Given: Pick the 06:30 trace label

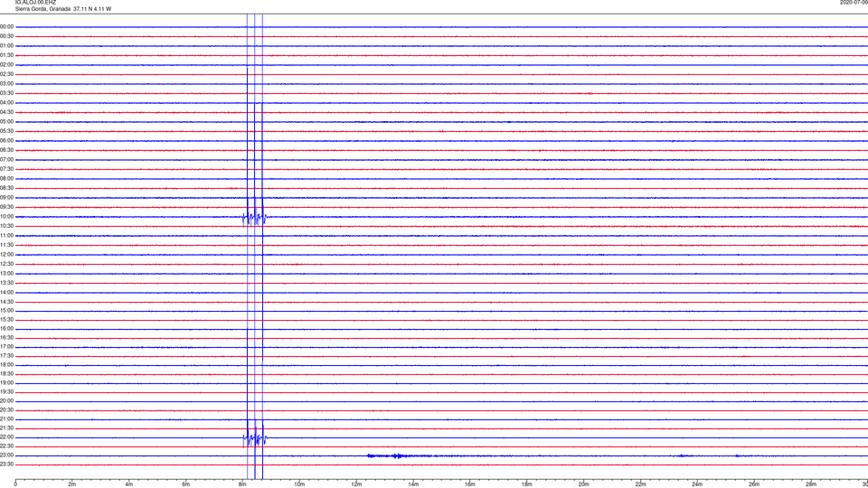Looking at the screenshot, I should point(6,150).
